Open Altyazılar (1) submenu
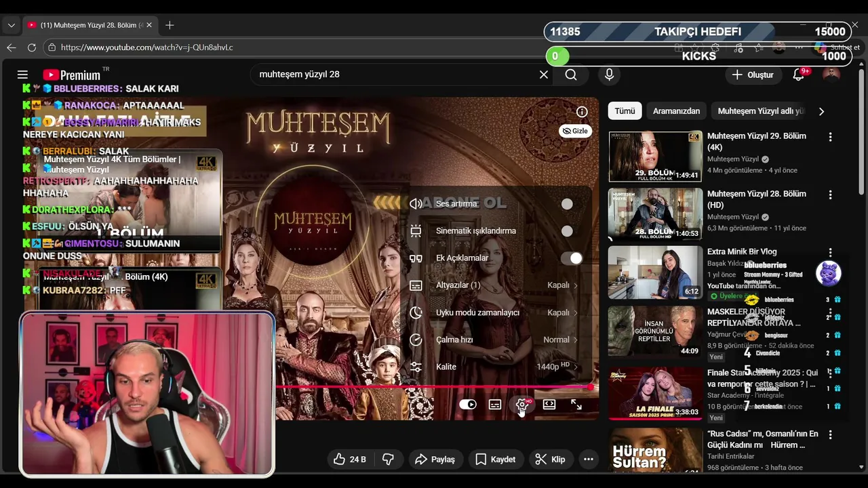Image resolution: width=868 pixels, height=488 pixels. click(x=495, y=285)
